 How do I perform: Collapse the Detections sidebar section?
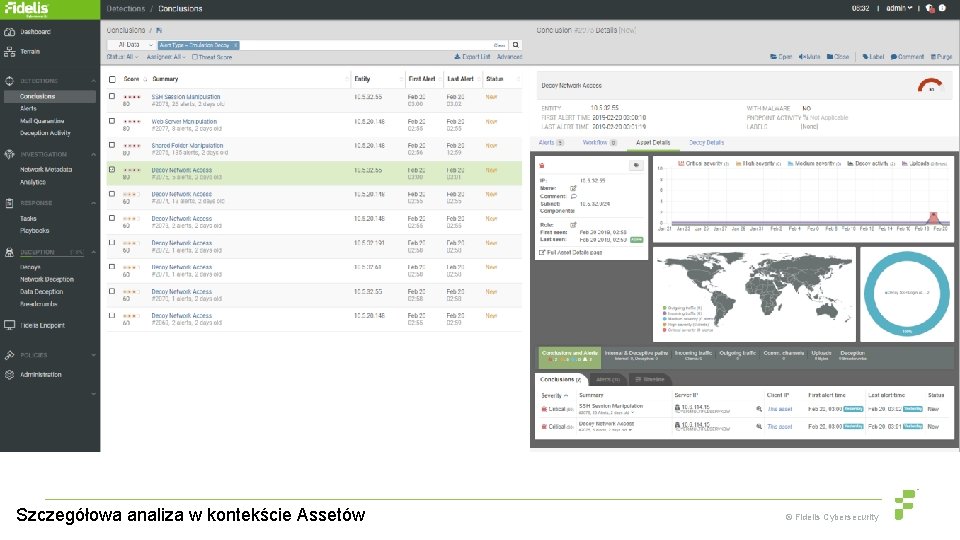point(93,81)
